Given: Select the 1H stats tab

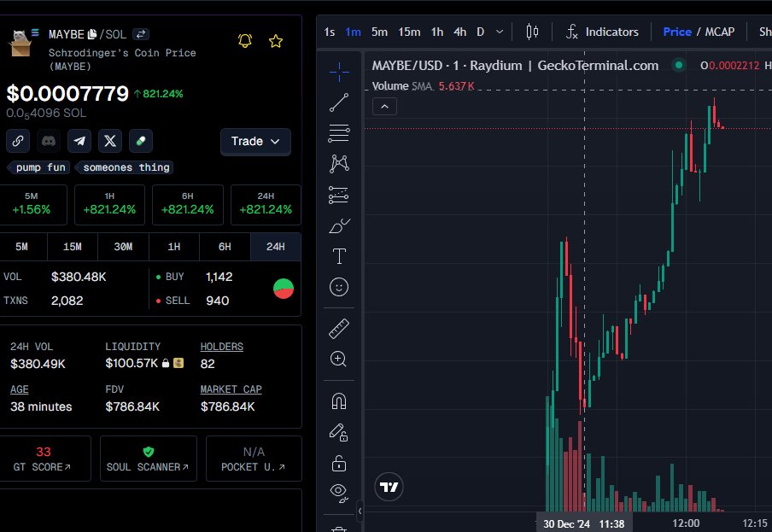Looking at the screenshot, I should tap(174, 247).
